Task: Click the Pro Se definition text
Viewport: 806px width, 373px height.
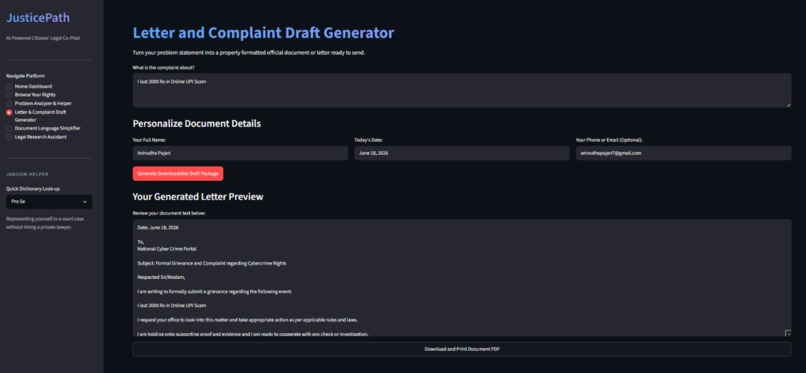Action: [x=45, y=223]
